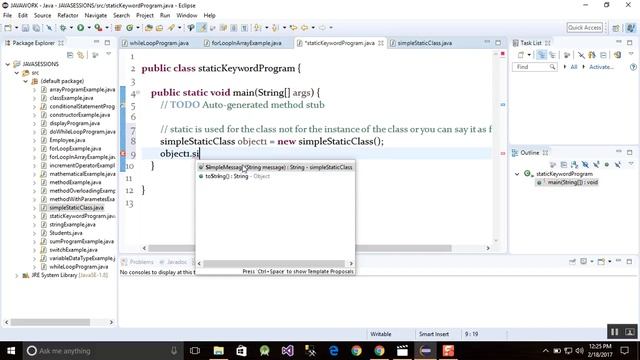
Task: Toggle Categorized presentation in Task List toolbar
Action: click(x=542, y=55)
